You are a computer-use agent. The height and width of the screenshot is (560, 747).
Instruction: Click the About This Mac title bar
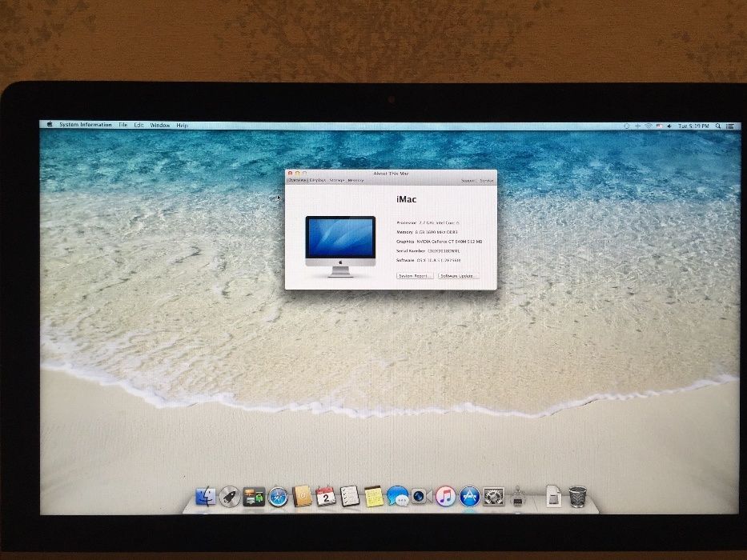click(391, 174)
